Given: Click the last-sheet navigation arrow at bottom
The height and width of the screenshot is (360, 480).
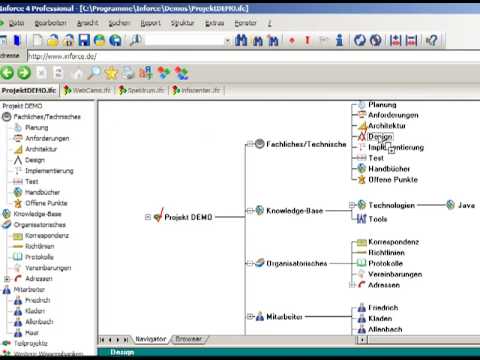Looking at the screenshot, I should point(126,340).
